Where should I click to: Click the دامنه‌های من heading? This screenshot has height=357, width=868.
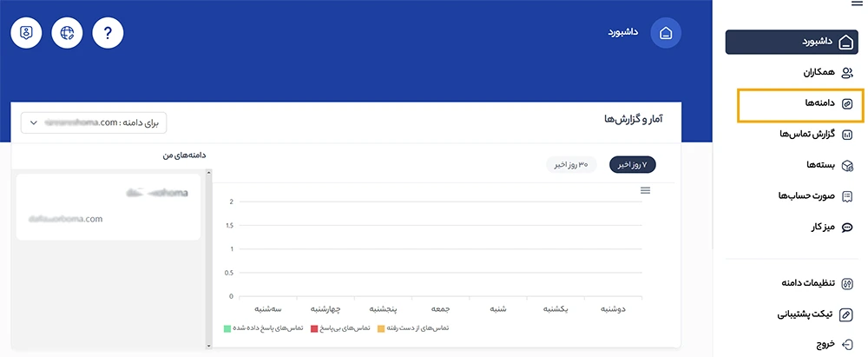point(184,155)
